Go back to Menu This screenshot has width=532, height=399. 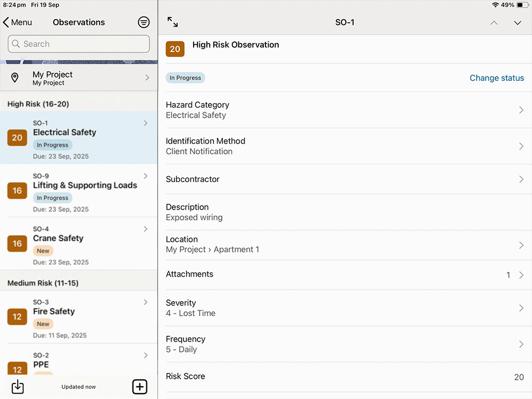pyautogui.click(x=18, y=22)
